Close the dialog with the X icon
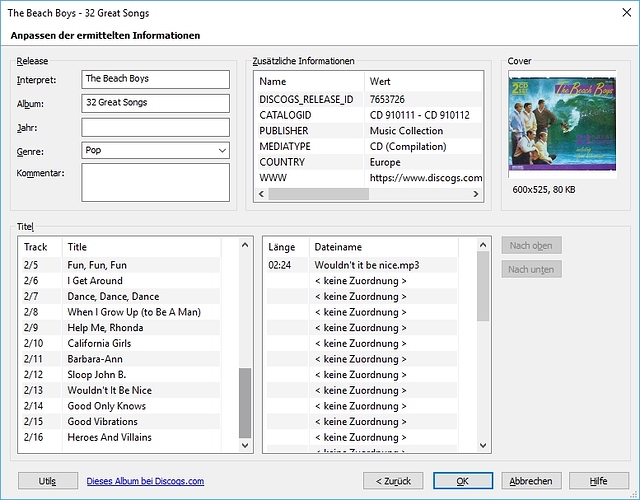640x500 pixels. click(x=627, y=12)
